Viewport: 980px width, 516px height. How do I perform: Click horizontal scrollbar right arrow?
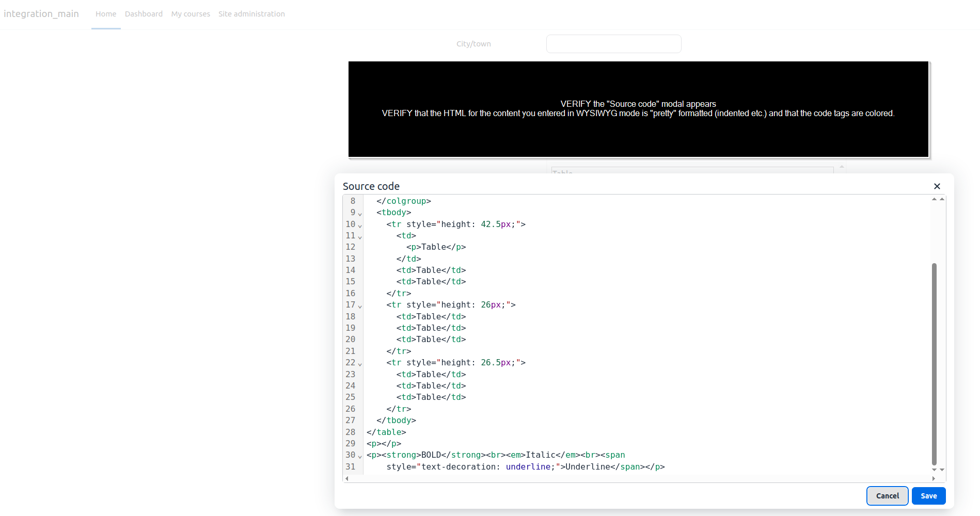(934, 478)
